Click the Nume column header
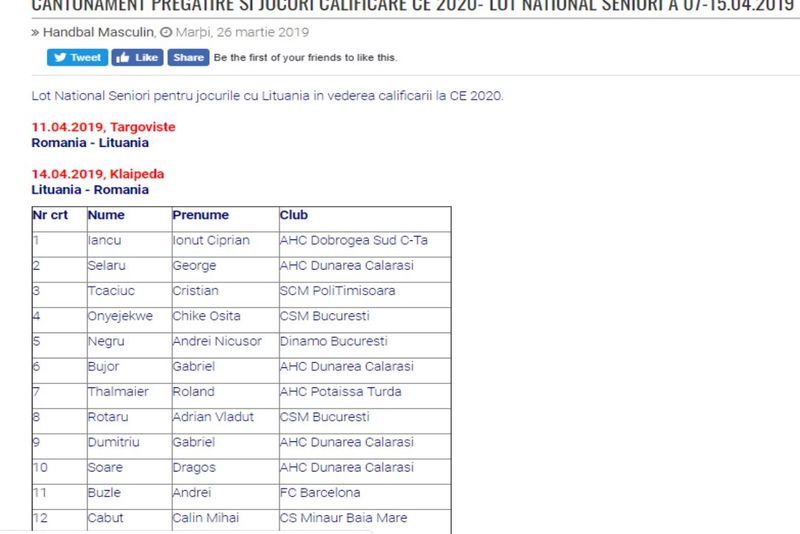This screenshot has width=800, height=534. tap(106, 215)
